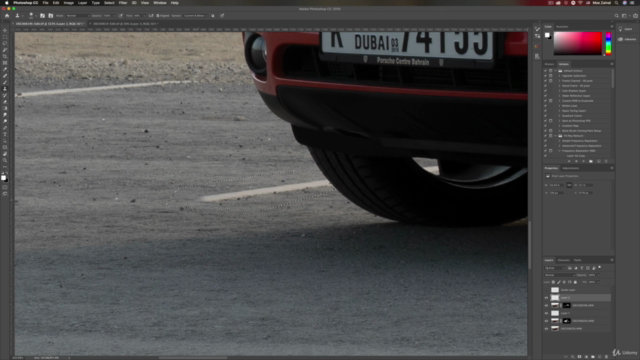Screen dimensions: 640x360
Task: Open the Clone Source panel icon in options bar
Action: point(51,16)
